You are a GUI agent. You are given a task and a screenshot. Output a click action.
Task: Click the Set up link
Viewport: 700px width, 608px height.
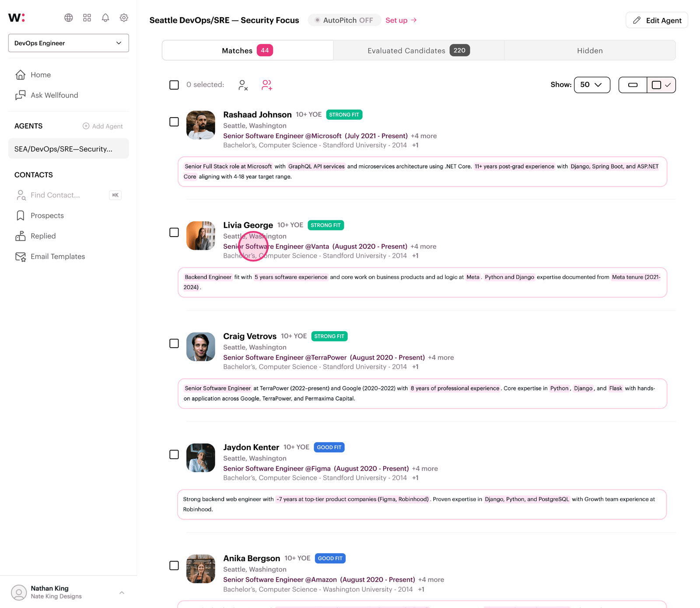click(401, 20)
